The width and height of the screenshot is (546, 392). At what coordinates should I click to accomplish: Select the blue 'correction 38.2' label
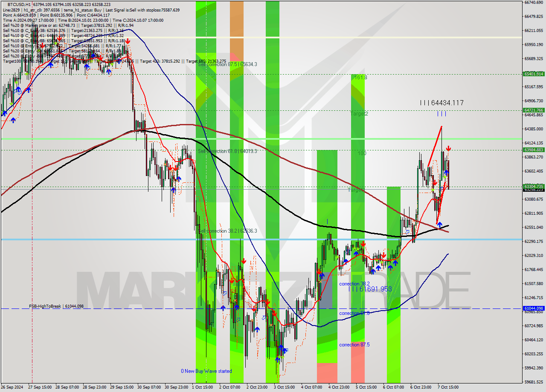coord(354,284)
